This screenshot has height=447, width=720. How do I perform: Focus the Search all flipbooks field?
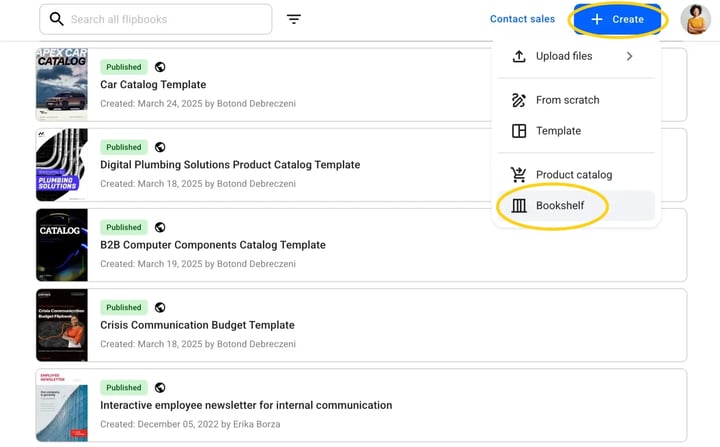pyautogui.click(x=156, y=19)
